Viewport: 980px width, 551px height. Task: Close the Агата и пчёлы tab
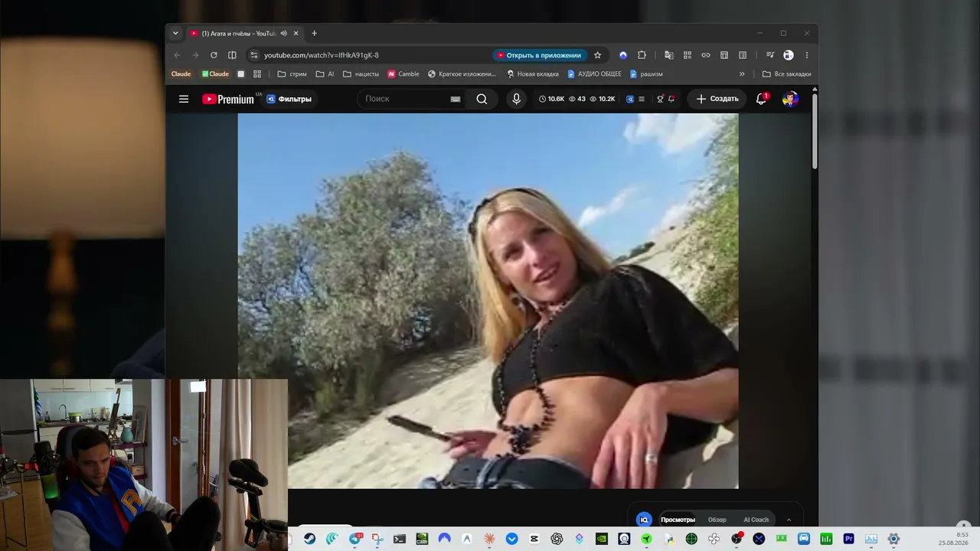pos(296,34)
